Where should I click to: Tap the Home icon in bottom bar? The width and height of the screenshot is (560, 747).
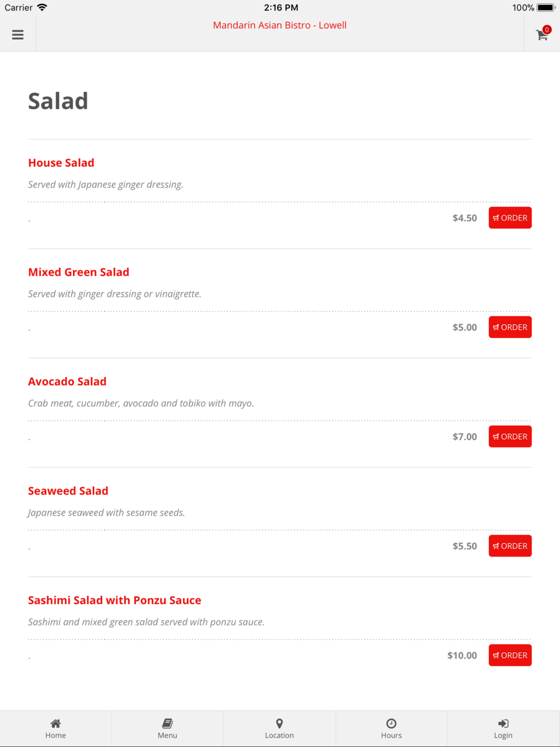click(55, 723)
